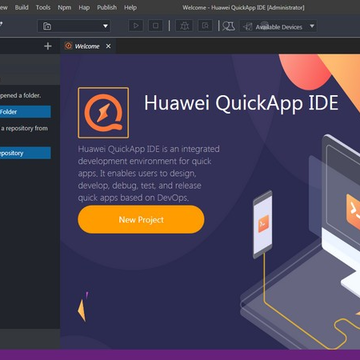Click the folder icon inside project dropdown

tap(47, 26)
